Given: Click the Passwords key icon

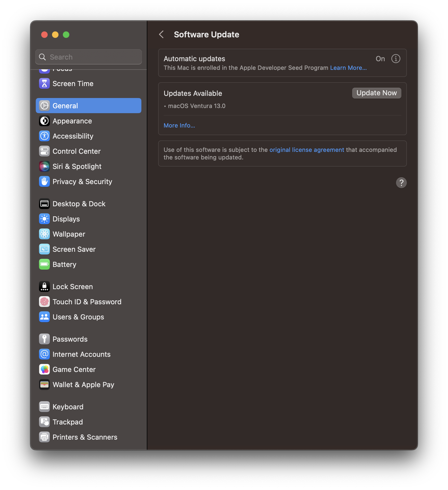Looking at the screenshot, I should coord(44,339).
